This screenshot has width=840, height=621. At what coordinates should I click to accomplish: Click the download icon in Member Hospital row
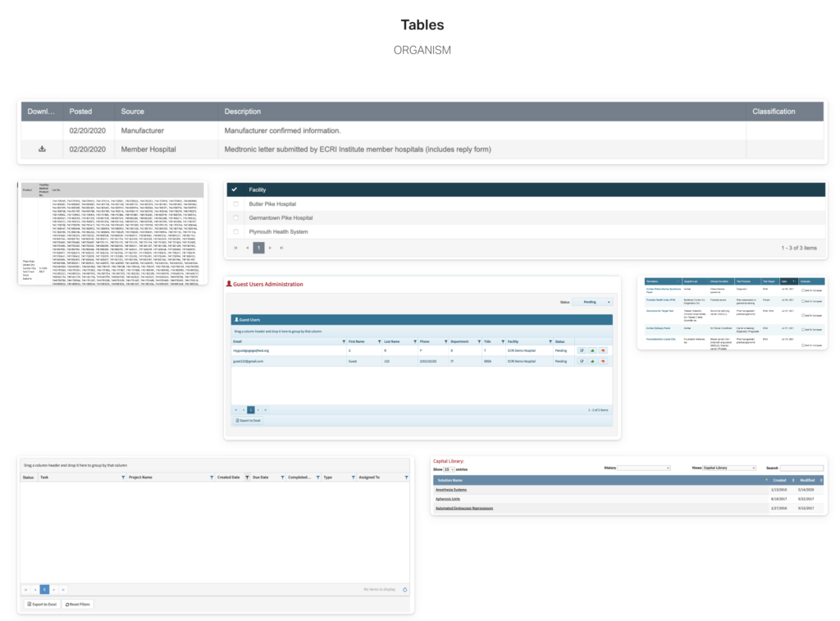(x=42, y=149)
